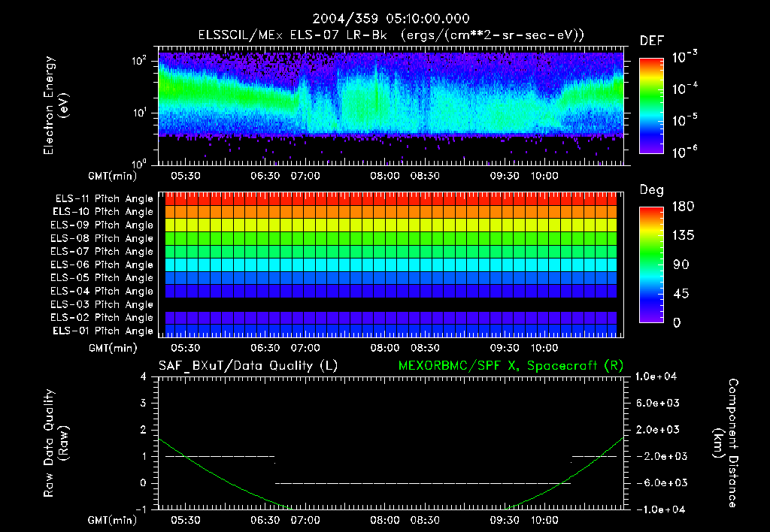Click 07:00 tick under the electron spectrogram

pos(305,176)
